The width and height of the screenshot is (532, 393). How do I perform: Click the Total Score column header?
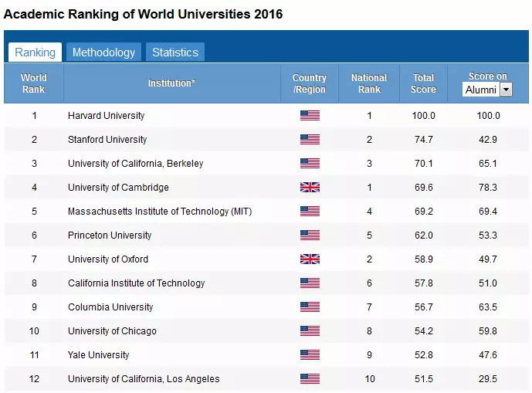pyautogui.click(x=423, y=83)
